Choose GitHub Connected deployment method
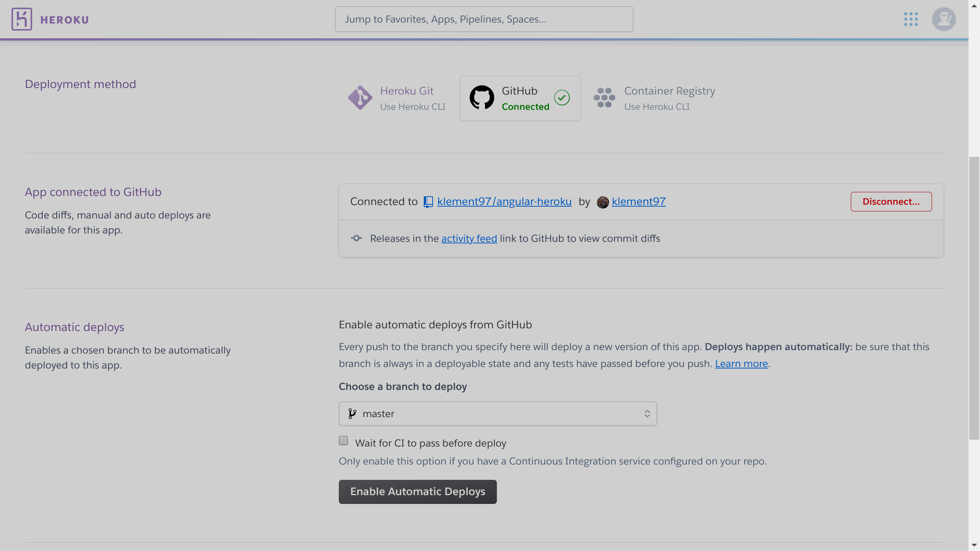The image size is (980, 551). 520,98
